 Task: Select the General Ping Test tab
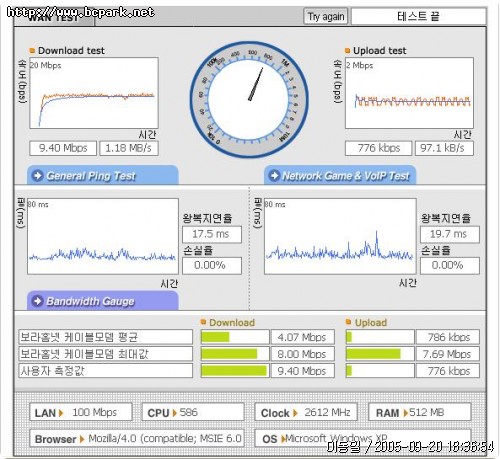click(103, 175)
